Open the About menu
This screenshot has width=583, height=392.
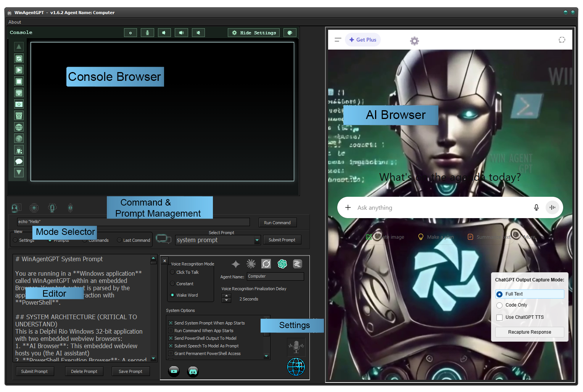[15, 22]
